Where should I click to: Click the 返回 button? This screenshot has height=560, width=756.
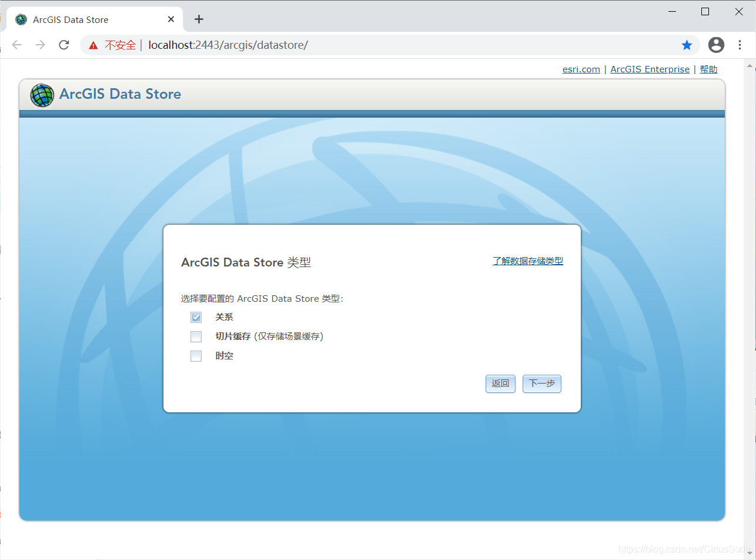tap(500, 384)
